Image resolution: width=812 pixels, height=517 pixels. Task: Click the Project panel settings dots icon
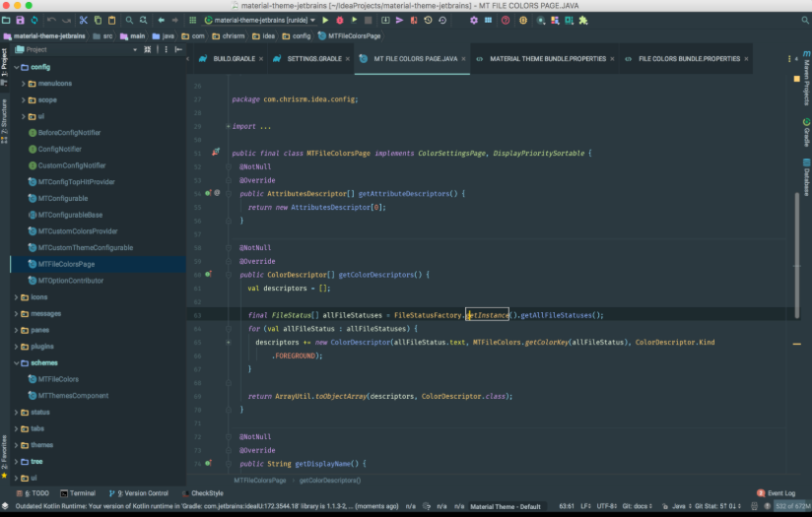167,49
